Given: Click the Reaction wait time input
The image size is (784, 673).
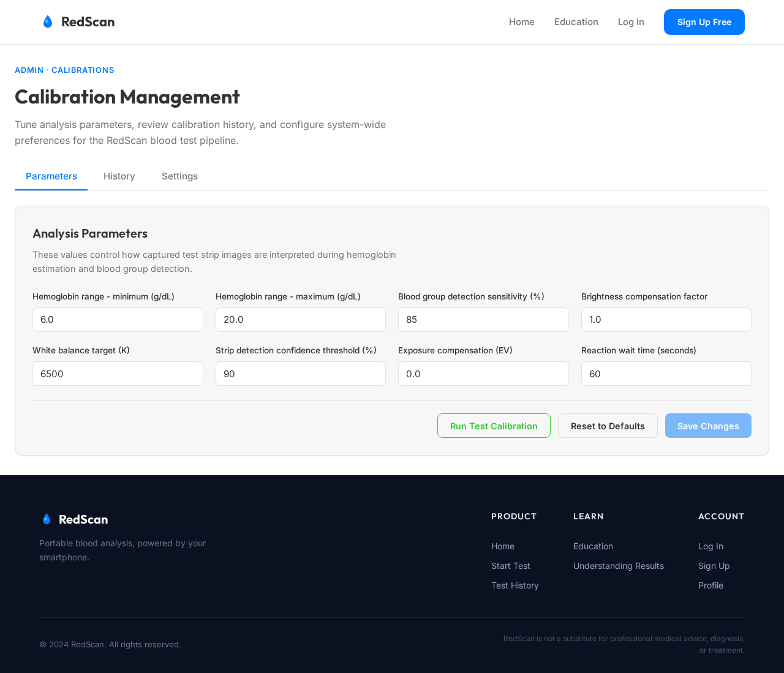Looking at the screenshot, I should coord(666,374).
